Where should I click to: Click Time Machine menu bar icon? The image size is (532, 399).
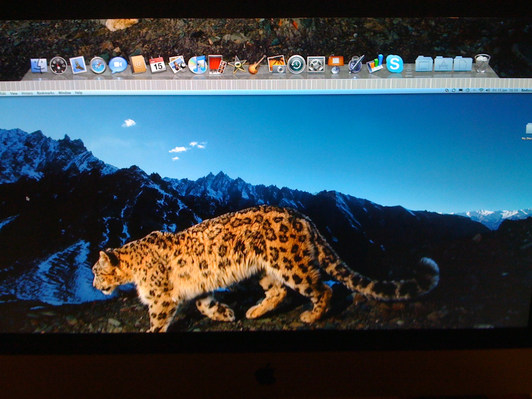click(467, 90)
